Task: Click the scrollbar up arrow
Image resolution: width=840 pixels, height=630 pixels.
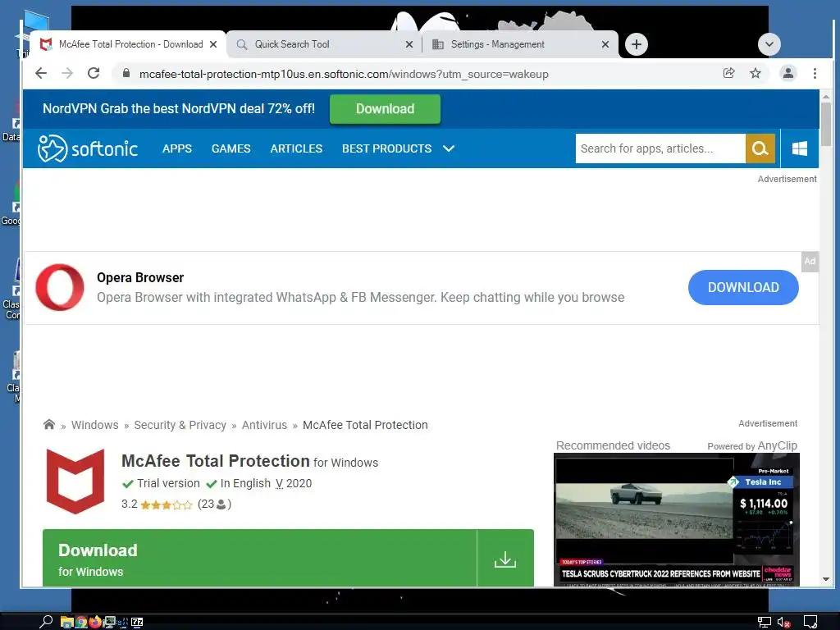Action: pos(825,97)
